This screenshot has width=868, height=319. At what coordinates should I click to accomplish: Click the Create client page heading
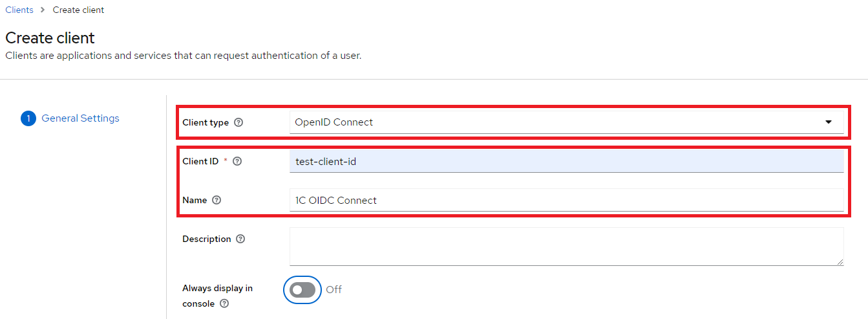pos(50,38)
